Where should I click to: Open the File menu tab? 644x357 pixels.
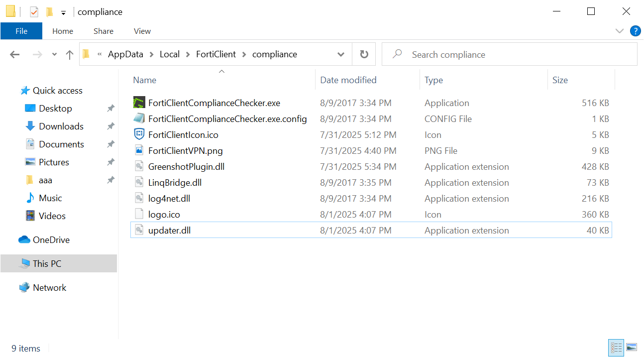coord(21,31)
